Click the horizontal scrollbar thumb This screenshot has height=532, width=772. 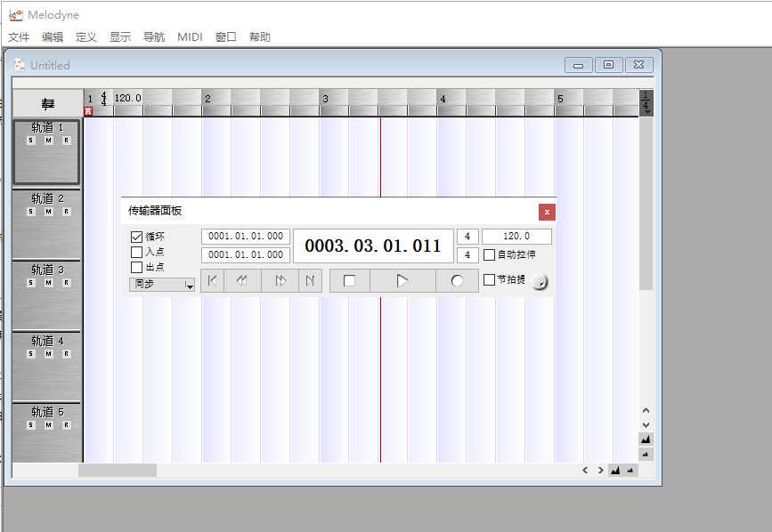click(x=118, y=471)
